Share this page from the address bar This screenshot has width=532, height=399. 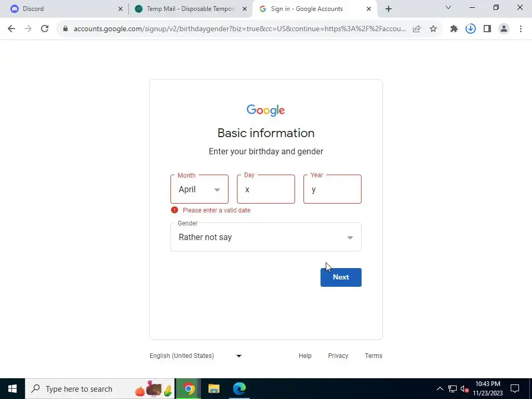(417, 29)
